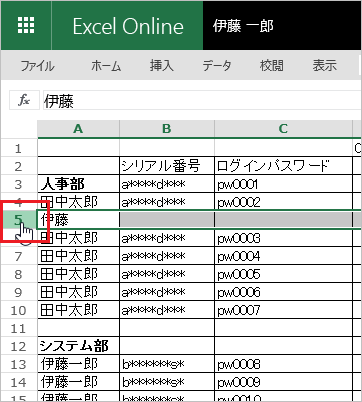Click the pw0002 cell

(x=283, y=202)
